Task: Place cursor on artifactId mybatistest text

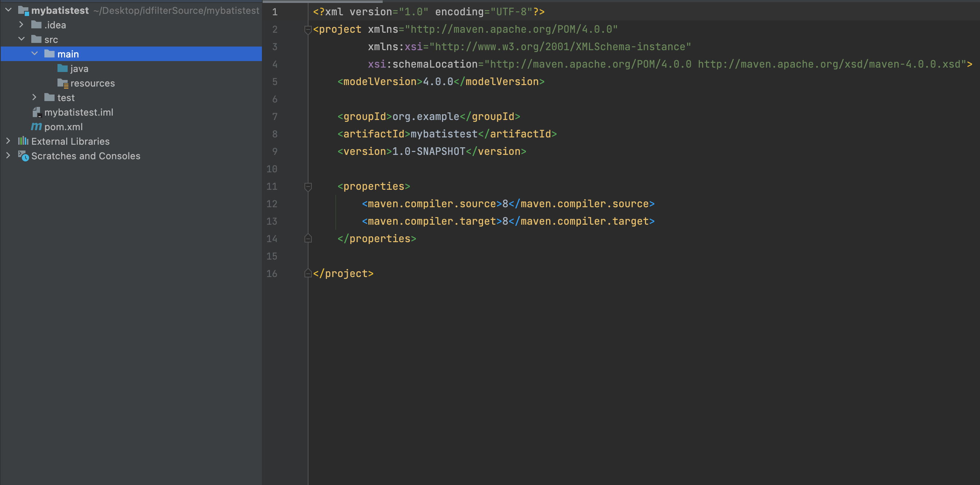Action: (x=443, y=134)
